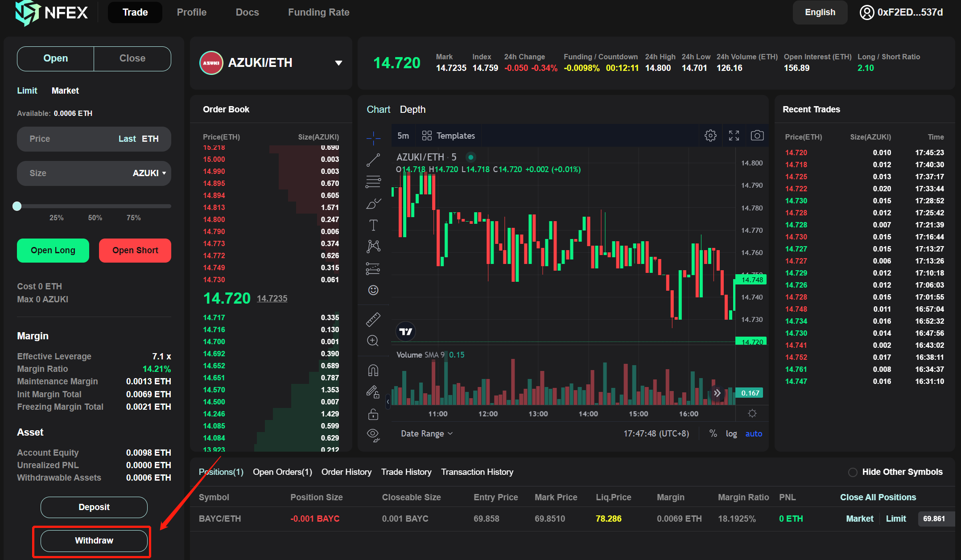Toggle auto scale on chart

pos(754,433)
